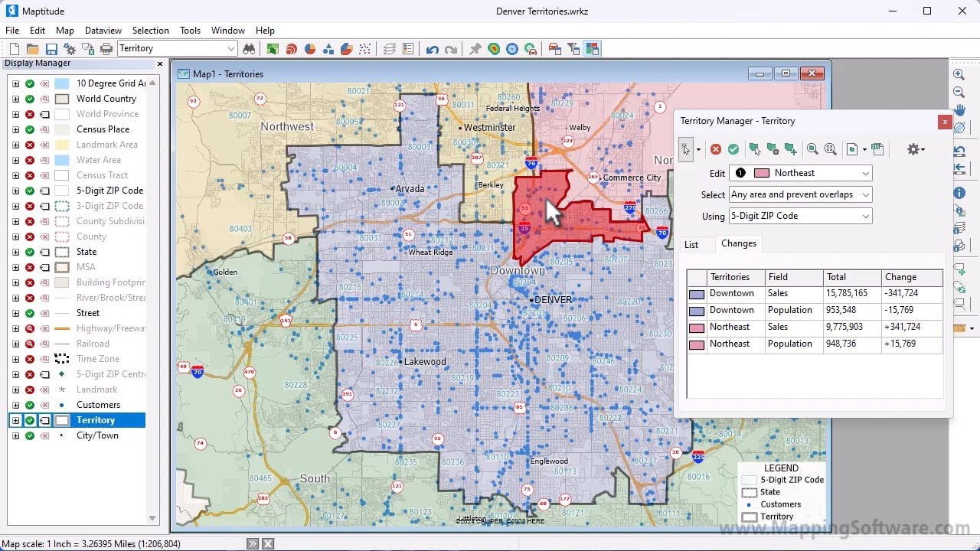Open a file with the folder icon
Viewport: 980px width, 551px height.
pos(32,49)
